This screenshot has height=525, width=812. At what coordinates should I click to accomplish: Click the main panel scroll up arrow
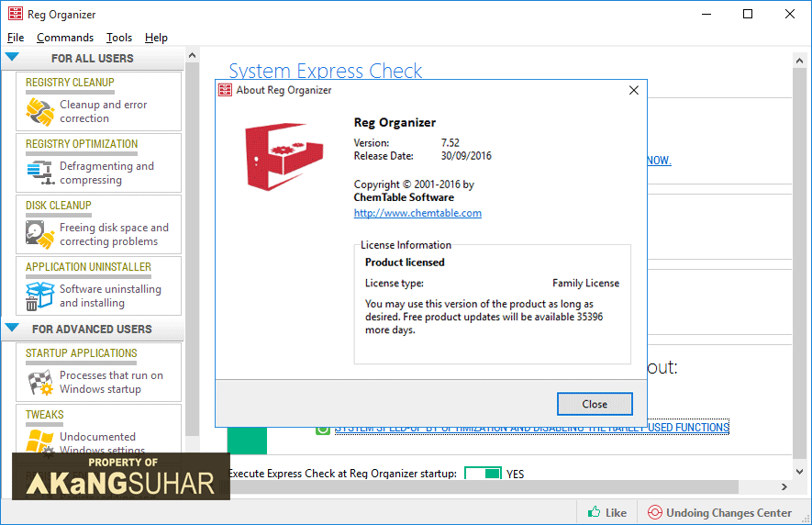(799, 61)
